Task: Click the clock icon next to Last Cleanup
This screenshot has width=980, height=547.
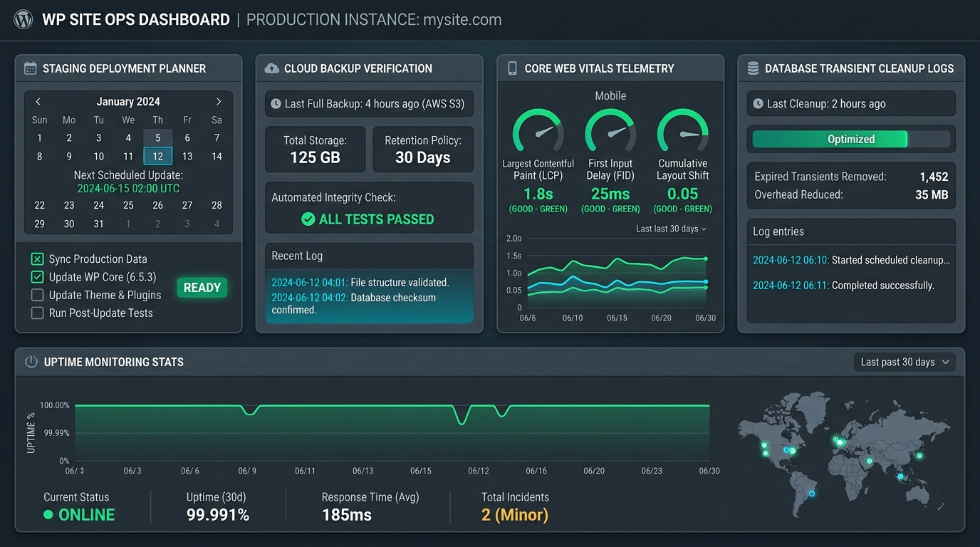Action: (x=758, y=104)
